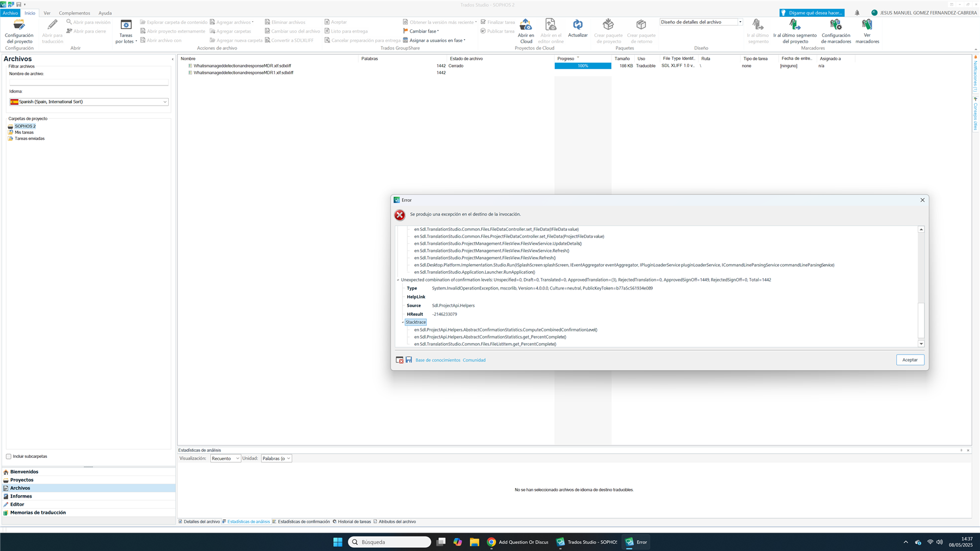Image resolution: width=980 pixels, height=551 pixels.
Task: Click the 100% progress bar
Action: point(583,65)
